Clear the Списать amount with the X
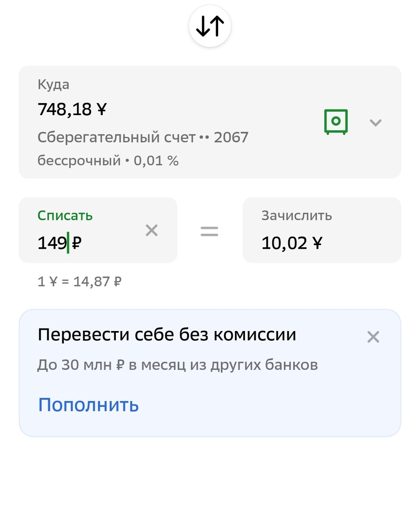 pos(152,230)
